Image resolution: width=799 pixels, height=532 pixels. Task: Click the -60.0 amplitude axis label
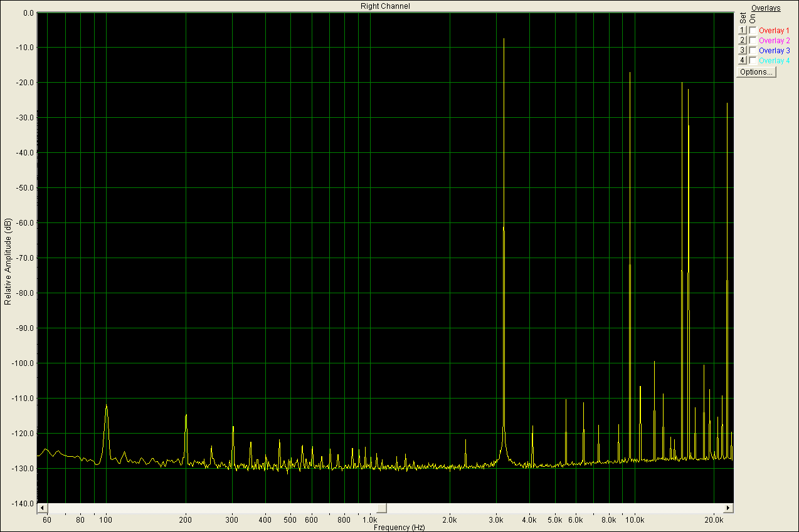(24, 223)
